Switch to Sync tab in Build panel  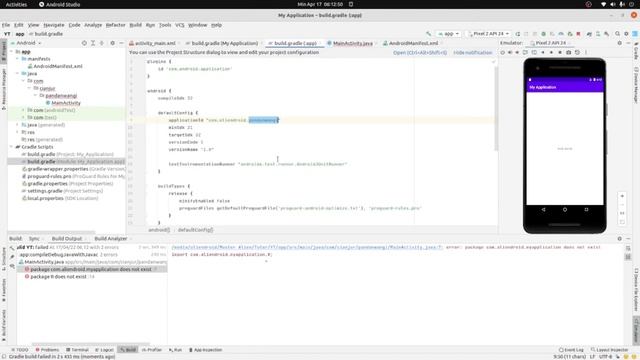(34, 238)
